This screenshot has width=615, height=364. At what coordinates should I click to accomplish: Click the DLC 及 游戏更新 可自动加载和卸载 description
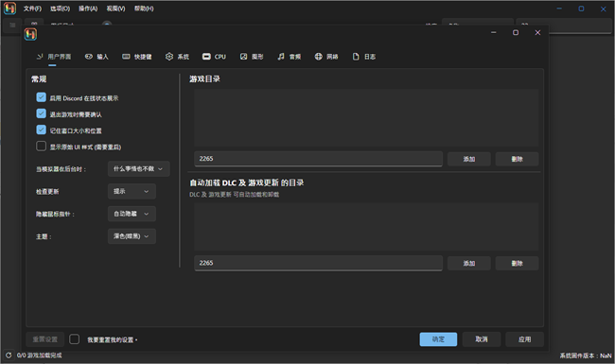[x=234, y=195]
